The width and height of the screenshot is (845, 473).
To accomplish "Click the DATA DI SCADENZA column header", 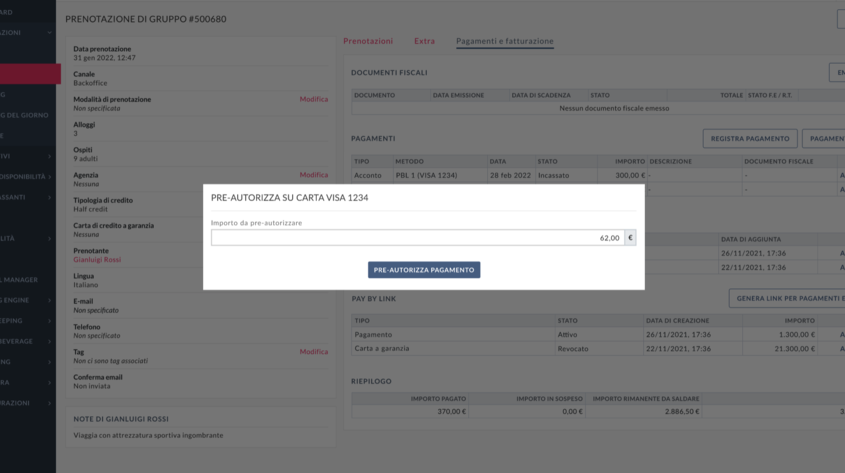I will pos(541,95).
